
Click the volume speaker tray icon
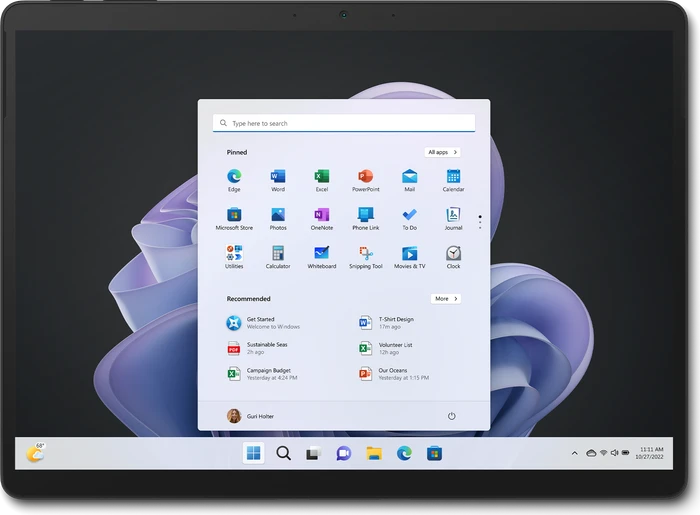tap(614, 453)
